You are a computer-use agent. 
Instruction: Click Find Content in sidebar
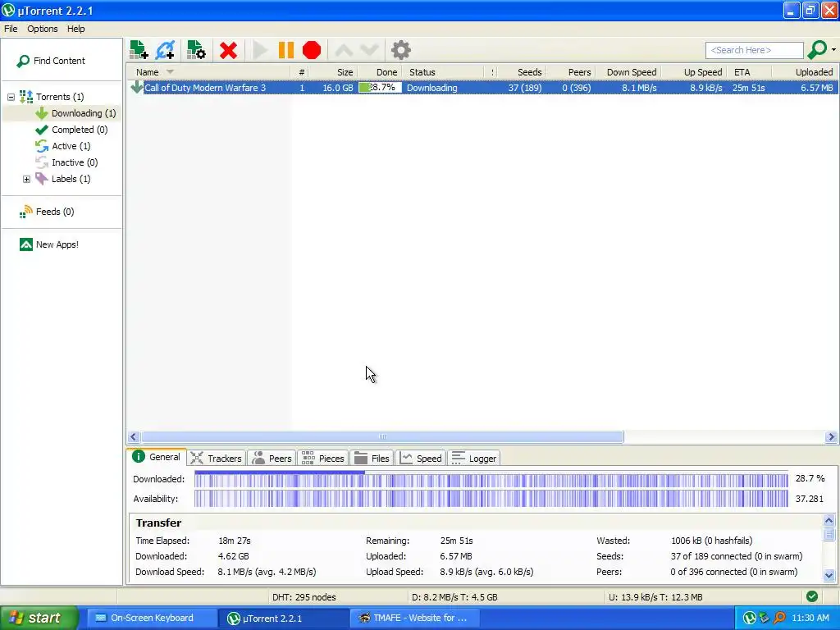[52, 61]
